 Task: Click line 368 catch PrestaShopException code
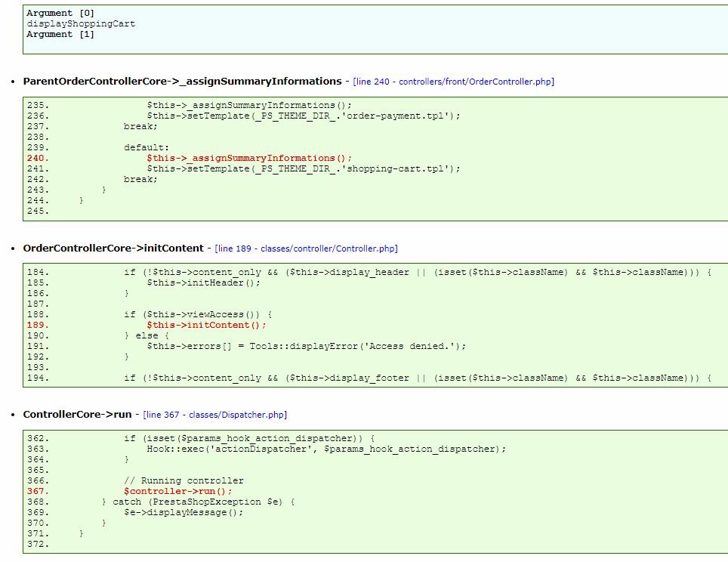(198, 502)
